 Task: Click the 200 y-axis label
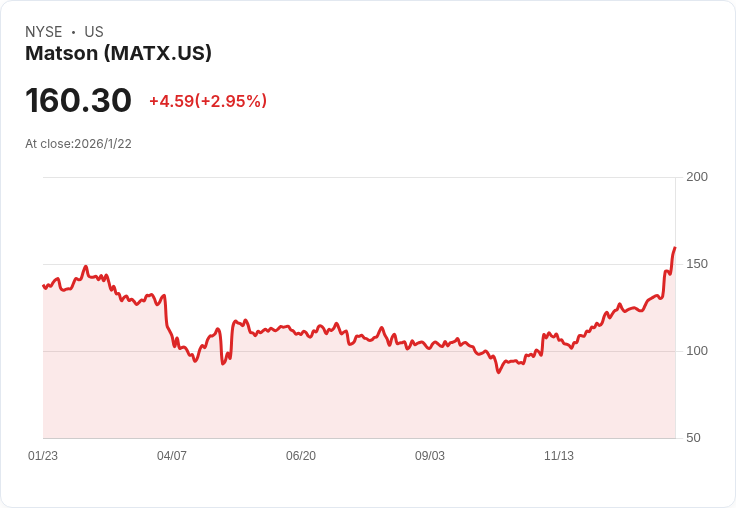coord(697,177)
